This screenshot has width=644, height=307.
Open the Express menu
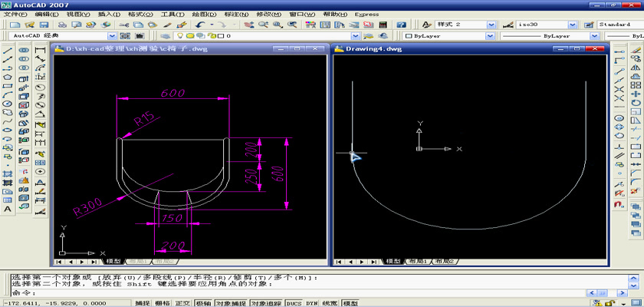tap(366, 14)
